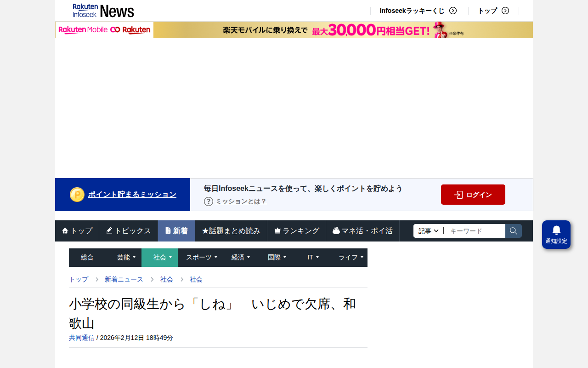Select 新着 tab in navigation
Image resolution: width=588 pixels, height=368 pixels.
pos(176,231)
